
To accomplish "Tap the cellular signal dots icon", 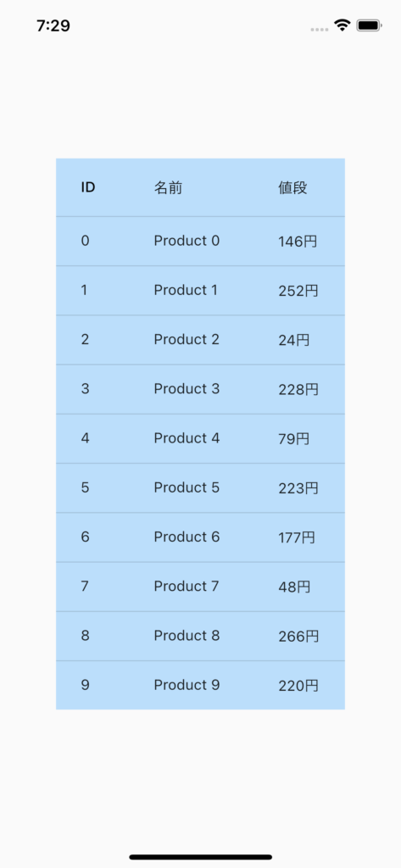I will pyautogui.click(x=320, y=29).
